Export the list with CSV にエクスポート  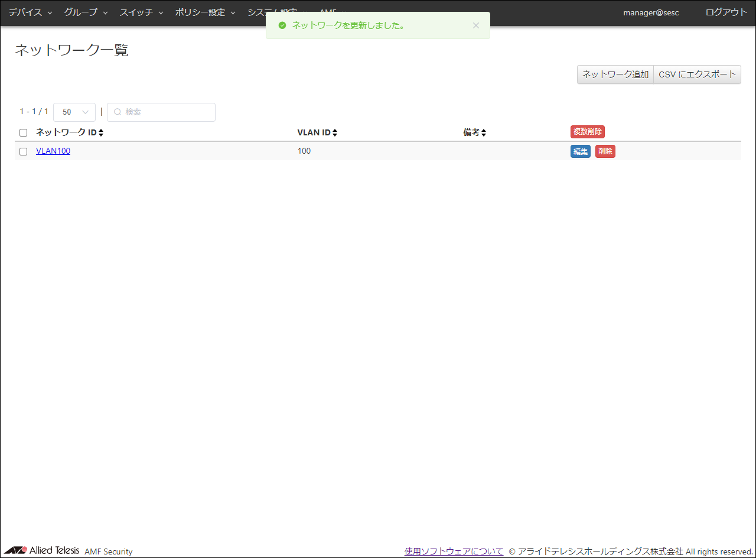point(697,74)
